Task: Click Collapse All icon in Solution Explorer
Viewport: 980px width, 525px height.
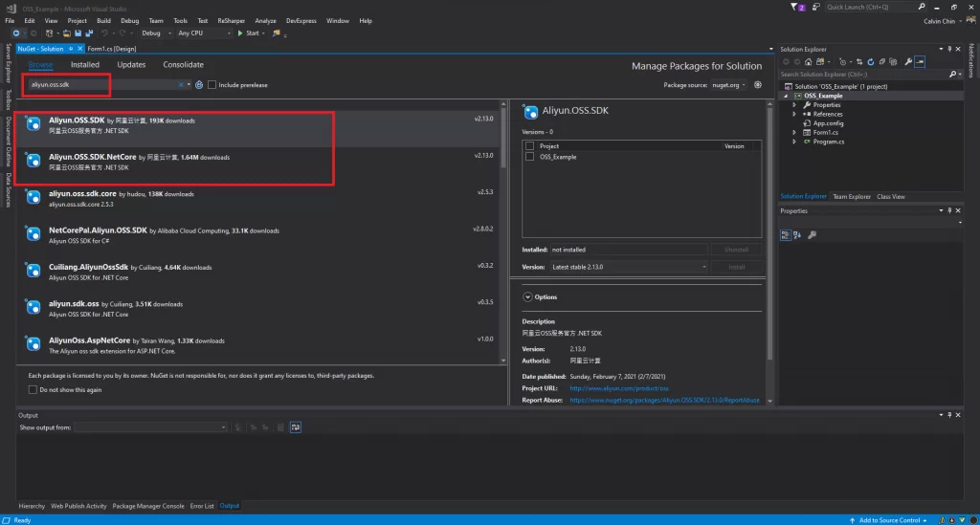Action: point(881,62)
